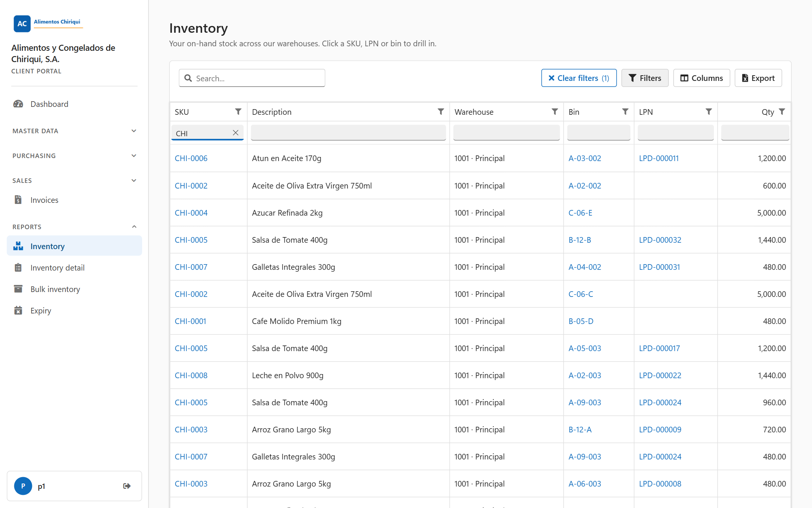812x508 pixels.
Task: Open bin A-03-002 link
Action: (585, 158)
